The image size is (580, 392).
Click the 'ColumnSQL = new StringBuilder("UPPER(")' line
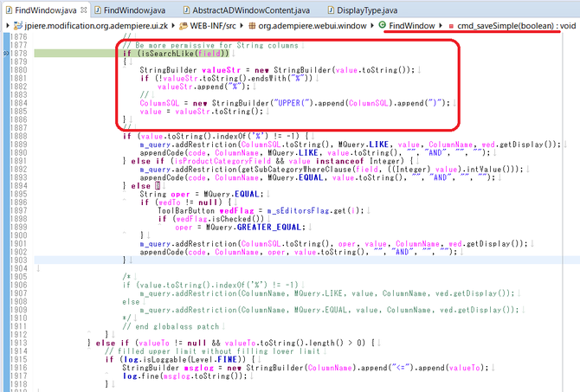[295, 103]
